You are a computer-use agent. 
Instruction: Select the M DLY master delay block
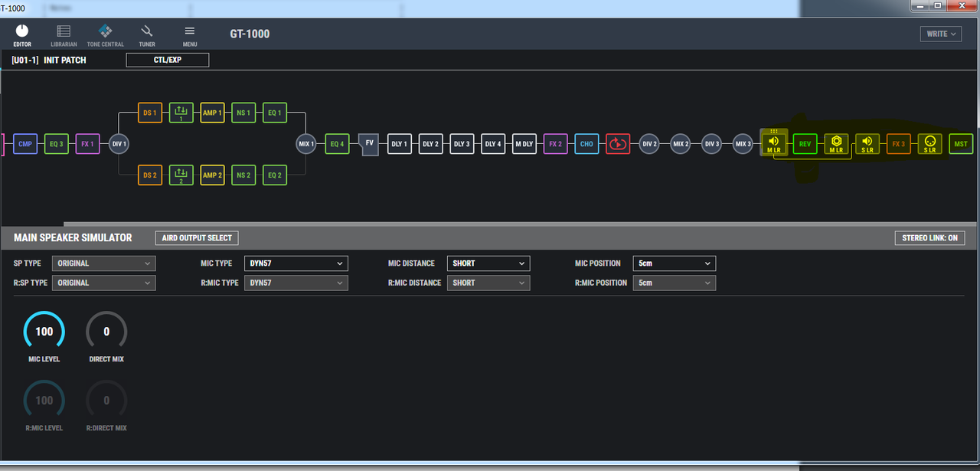pos(524,143)
